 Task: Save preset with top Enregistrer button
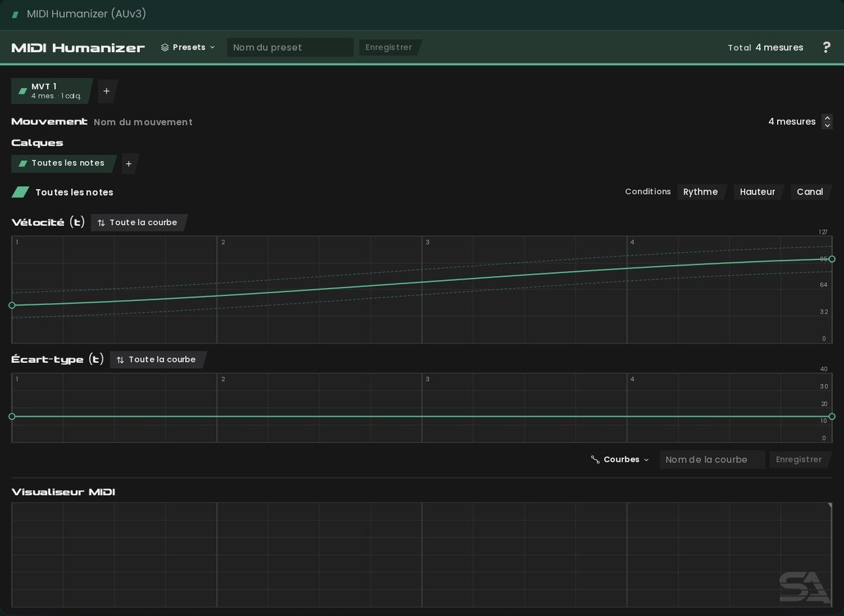click(390, 47)
